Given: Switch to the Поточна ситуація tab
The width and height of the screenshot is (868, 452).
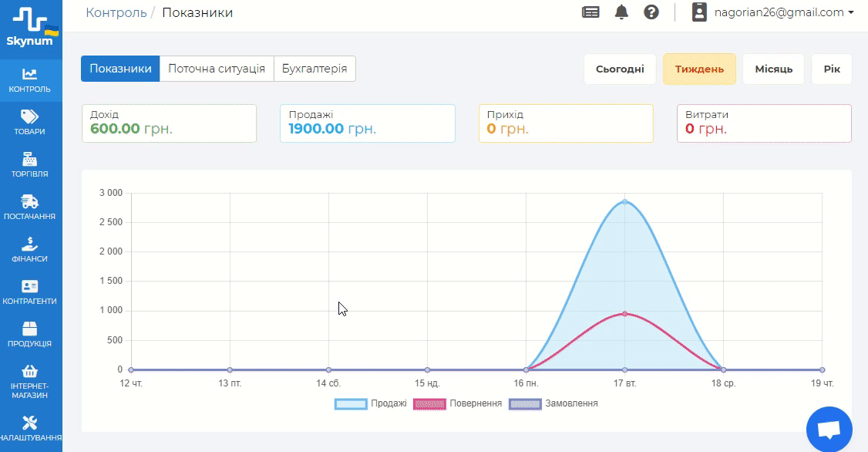Looking at the screenshot, I should [x=217, y=69].
